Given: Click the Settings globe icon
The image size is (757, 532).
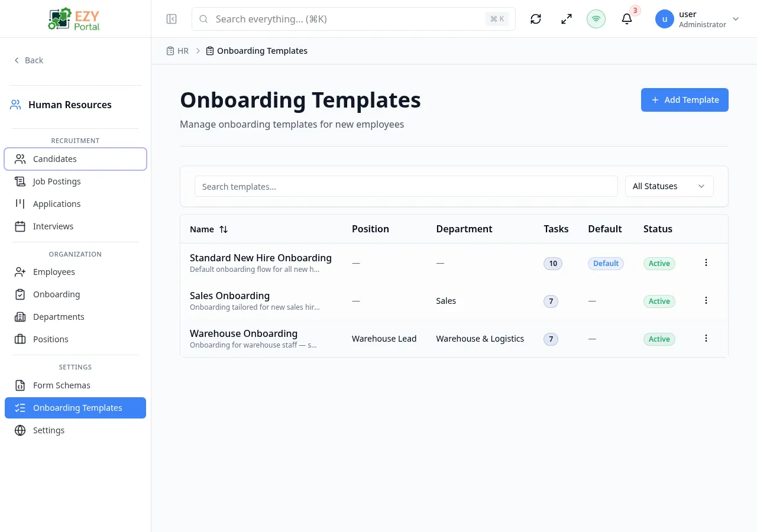Looking at the screenshot, I should [x=20, y=430].
